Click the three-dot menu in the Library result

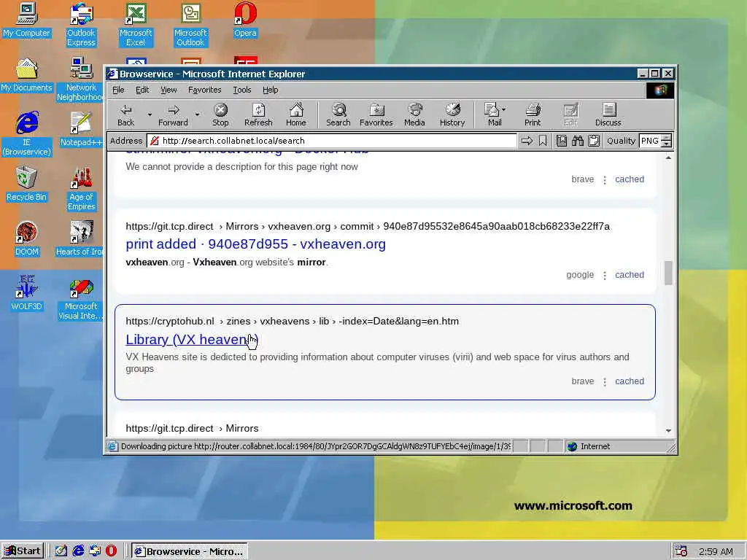605,382
